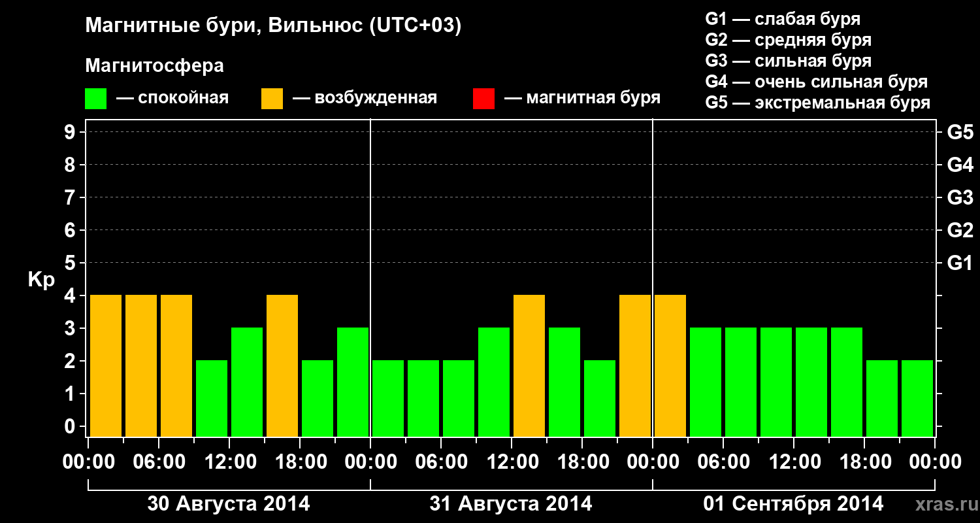Click the 'G2' label on the right axis
The height and width of the screenshot is (523, 980).
(x=960, y=230)
